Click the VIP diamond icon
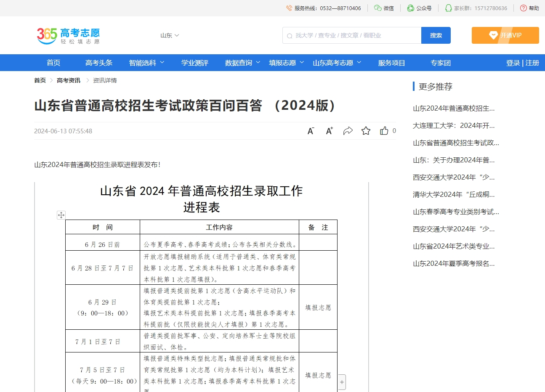Viewport: 545px width, 392px height. (x=493, y=35)
